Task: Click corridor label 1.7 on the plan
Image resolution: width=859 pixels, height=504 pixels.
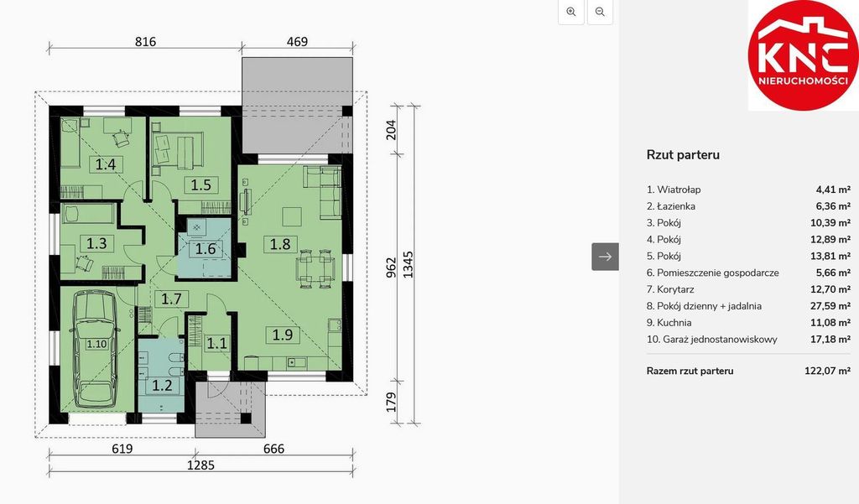Action: [x=172, y=298]
